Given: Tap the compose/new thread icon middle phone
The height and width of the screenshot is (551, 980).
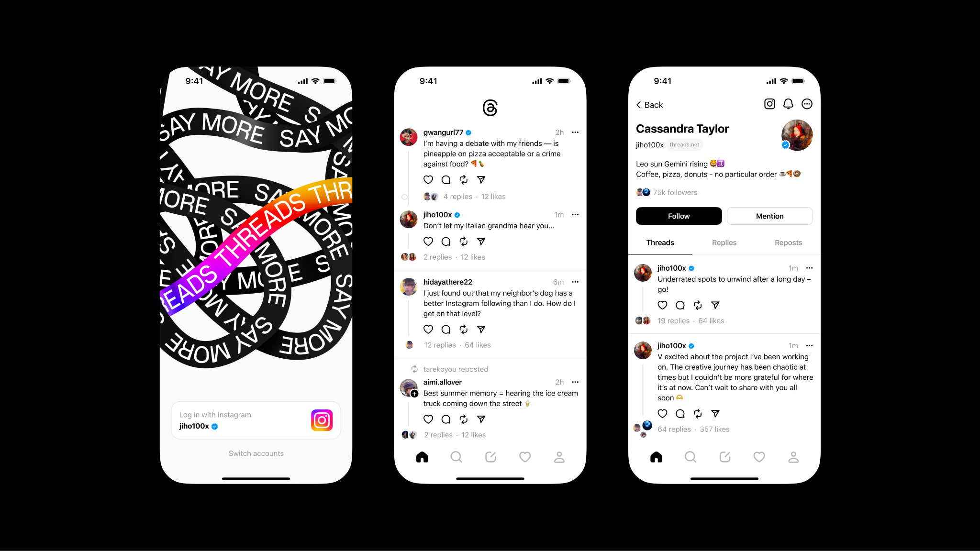Looking at the screenshot, I should point(490,457).
